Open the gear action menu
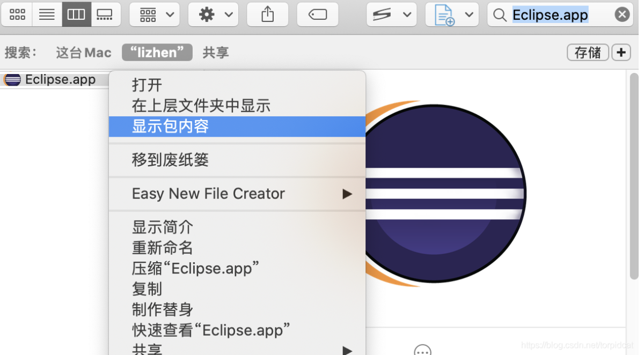 point(213,14)
